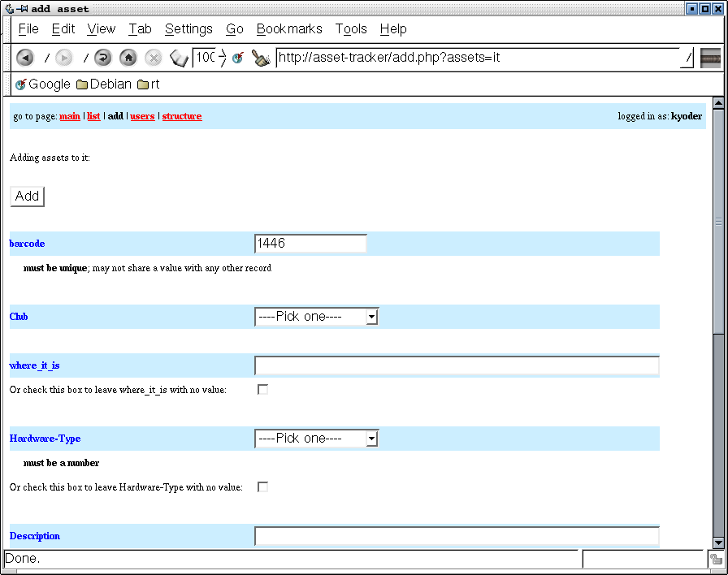Click the Stop loading button
The image size is (728, 575).
coord(153,58)
